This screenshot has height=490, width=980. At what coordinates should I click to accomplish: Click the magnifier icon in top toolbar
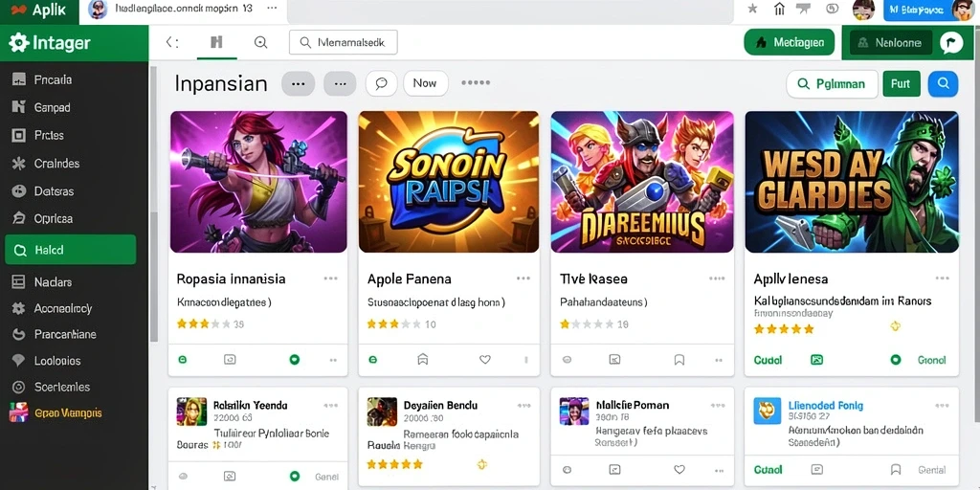(x=260, y=42)
